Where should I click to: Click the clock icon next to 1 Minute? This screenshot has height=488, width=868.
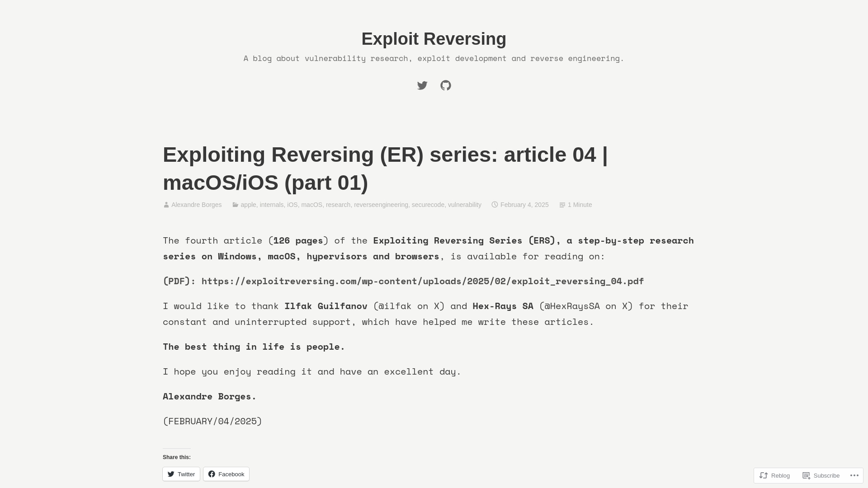(562, 204)
